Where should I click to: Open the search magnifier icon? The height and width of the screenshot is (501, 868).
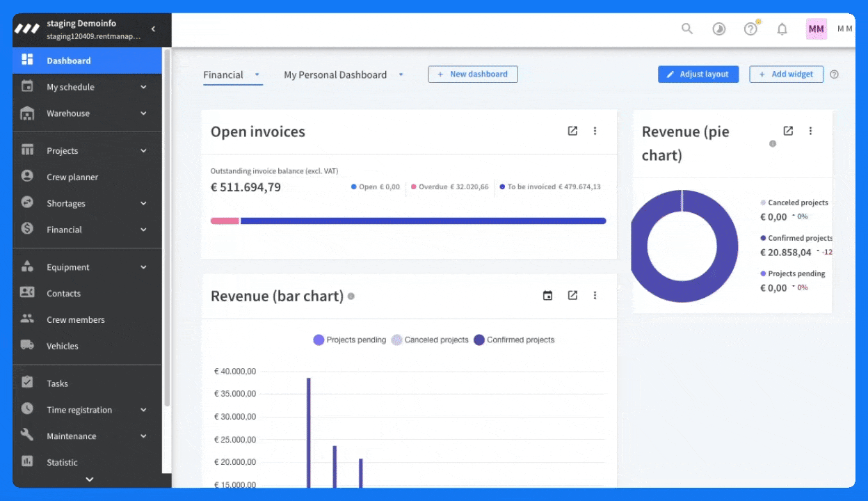click(687, 29)
